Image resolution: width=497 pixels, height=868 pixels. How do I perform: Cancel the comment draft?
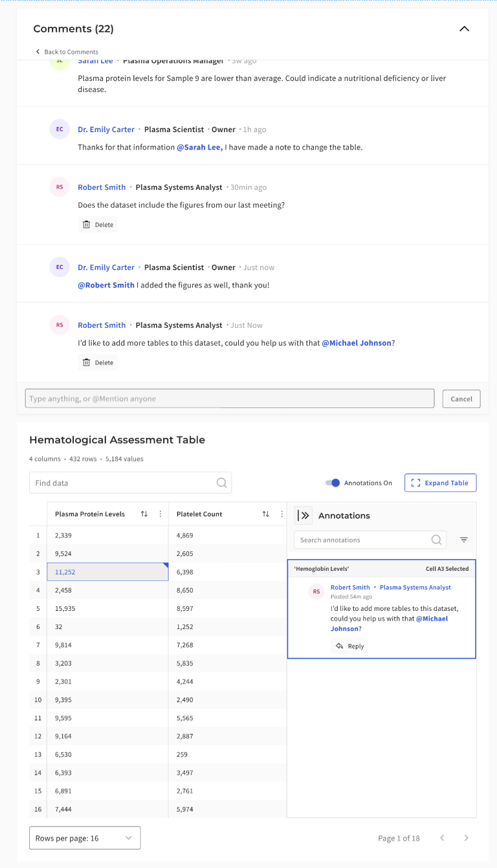(x=461, y=398)
